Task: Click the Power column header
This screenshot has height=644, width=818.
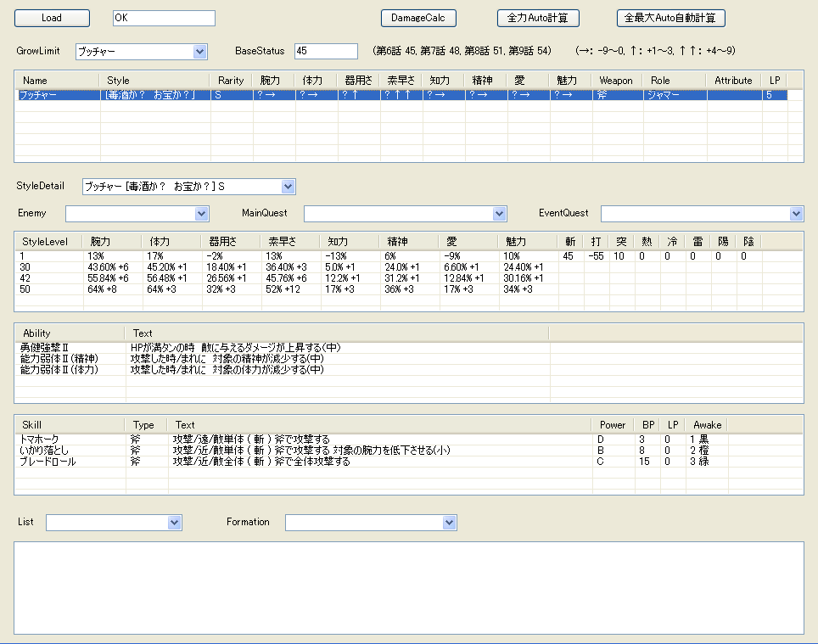Action: (x=613, y=425)
